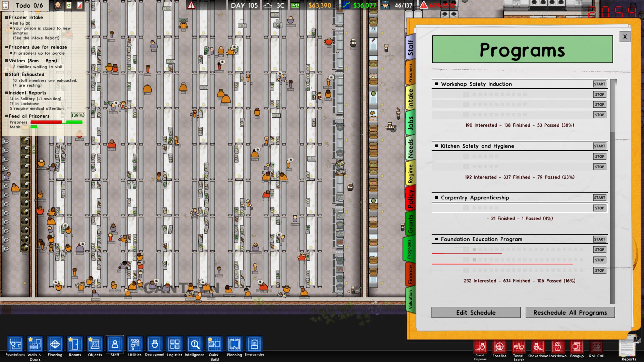644x362 pixels.
Task: Click the 3C weather temperature indicator
Action: coord(274,5)
